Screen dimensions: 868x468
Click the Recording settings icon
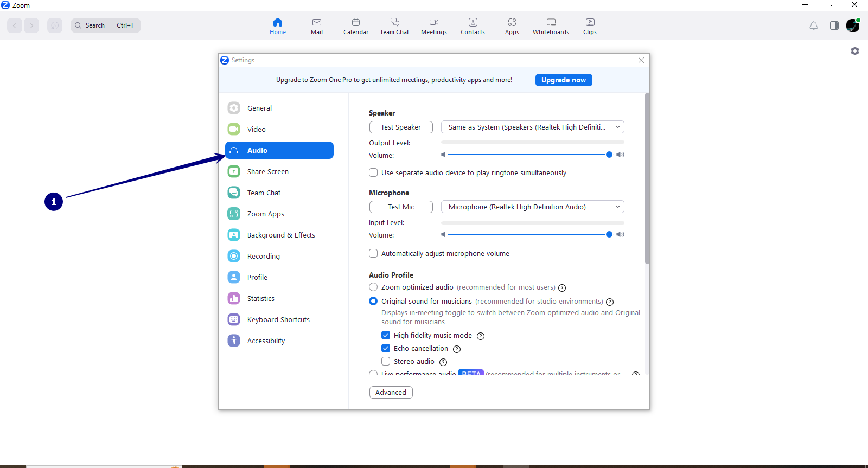234,256
